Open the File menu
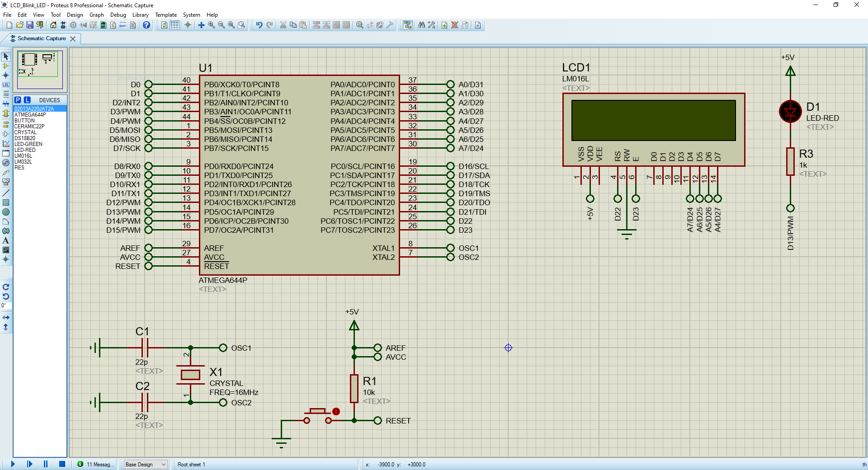 coord(7,15)
